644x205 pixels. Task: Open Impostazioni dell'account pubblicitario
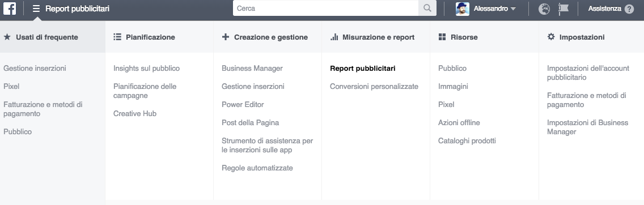click(x=588, y=73)
